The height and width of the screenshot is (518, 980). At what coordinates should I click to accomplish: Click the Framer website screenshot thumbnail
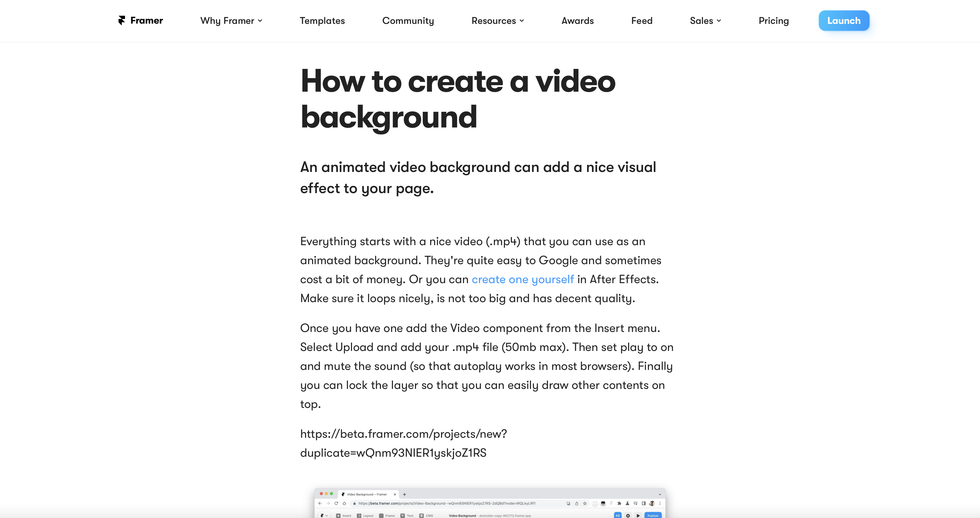[490, 503]
